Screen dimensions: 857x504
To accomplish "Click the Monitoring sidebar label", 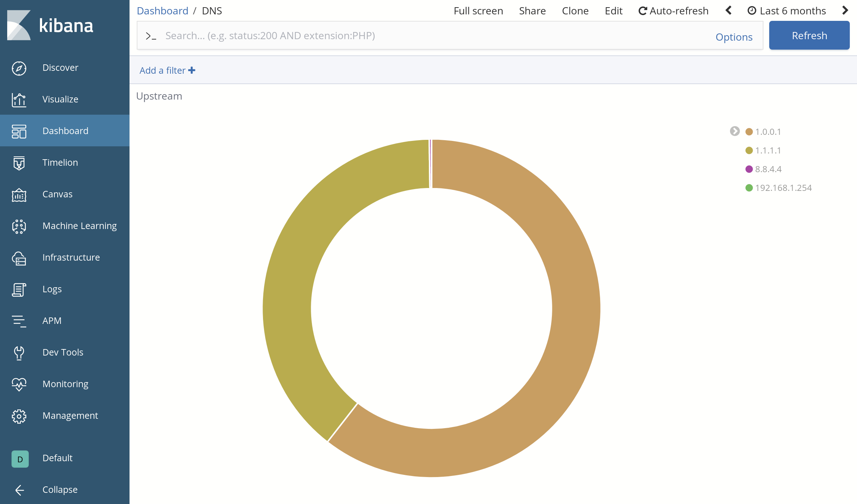I will pyautogui.click(x=65, y=384).
